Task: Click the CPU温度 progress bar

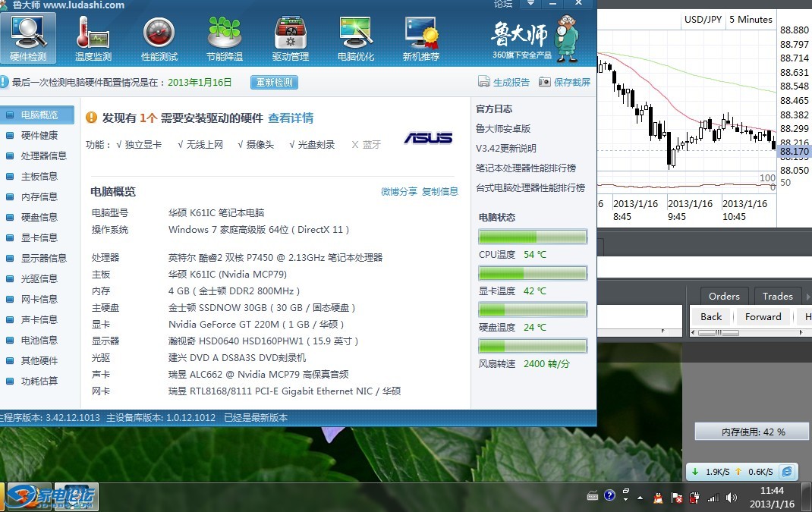Action: click(x=532, y=236)
